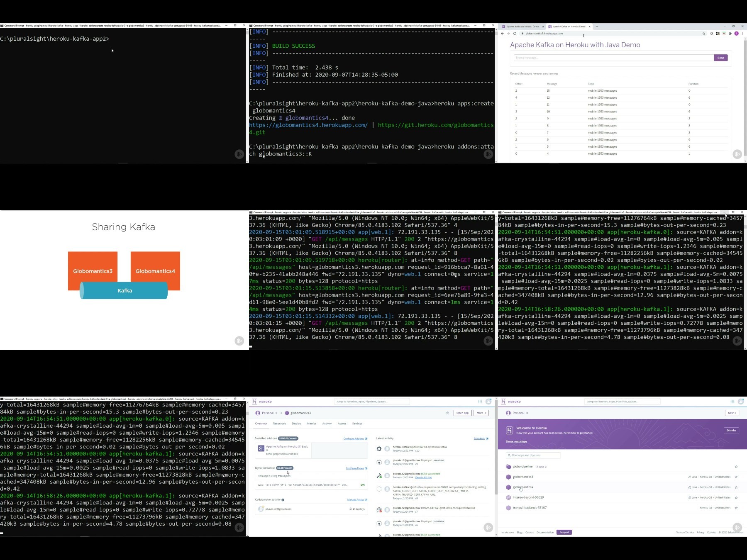747x560 pixels.
Task: Click the Documentation footer link
Action: tap(545, 532)
